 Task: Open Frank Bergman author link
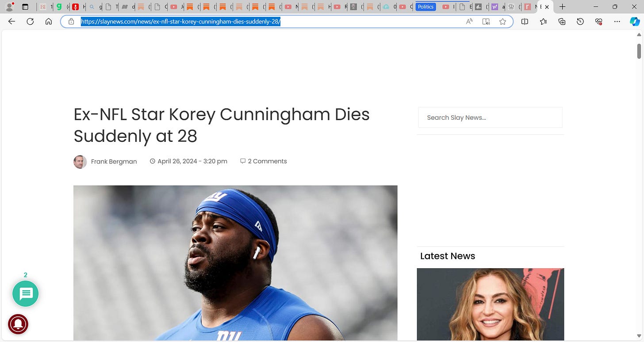[x=114, y=162]
